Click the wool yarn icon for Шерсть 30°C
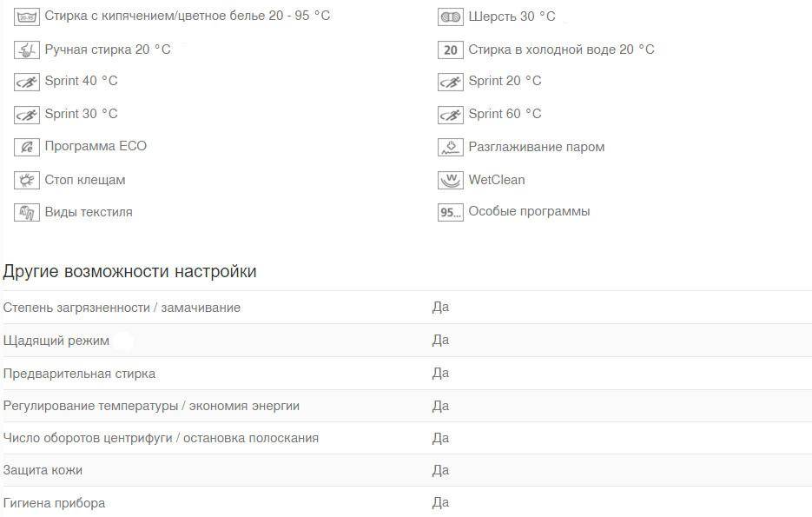The width and height of the screenshot is (812, 517). pyautogui.click(x=451, y=17)
